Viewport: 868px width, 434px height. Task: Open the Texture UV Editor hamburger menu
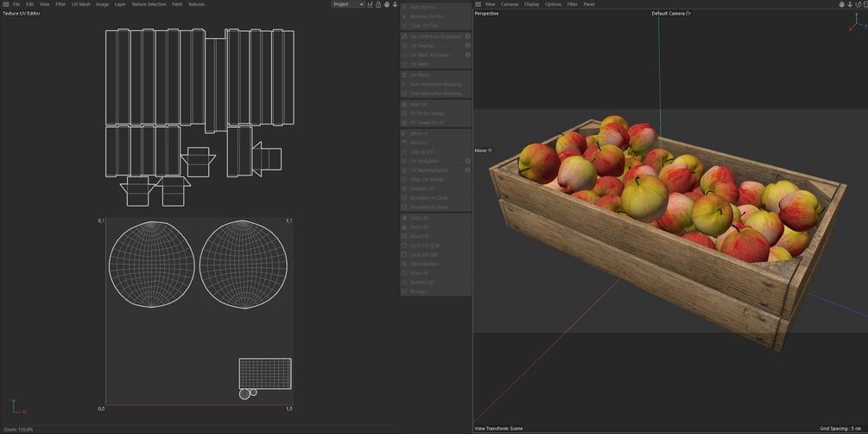click(x=5, y=3)
